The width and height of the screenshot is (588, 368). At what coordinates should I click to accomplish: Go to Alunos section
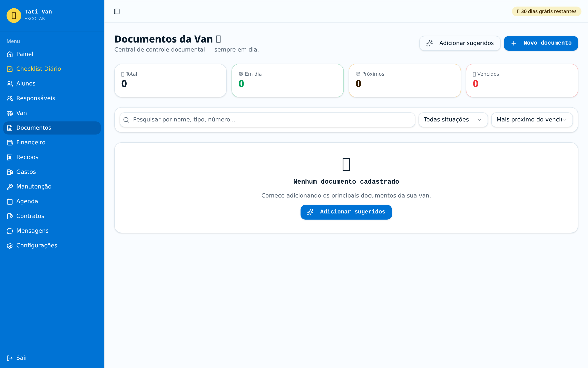tap(52, 83)
